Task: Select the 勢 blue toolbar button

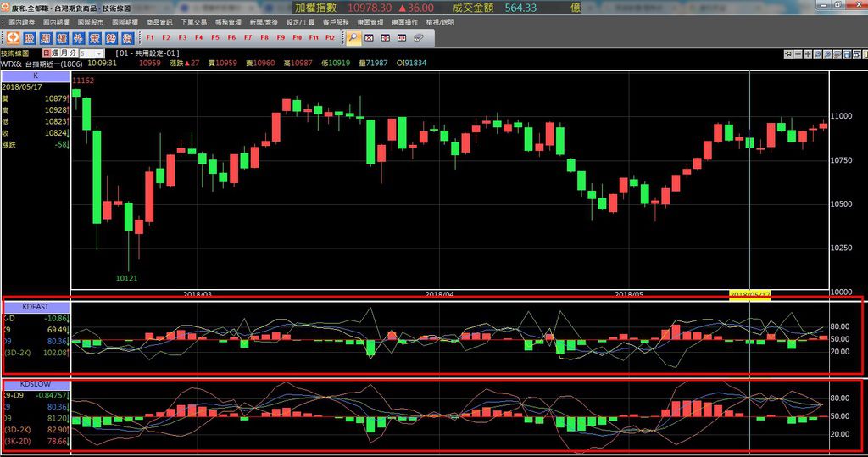Action: (x=111, y=37)
